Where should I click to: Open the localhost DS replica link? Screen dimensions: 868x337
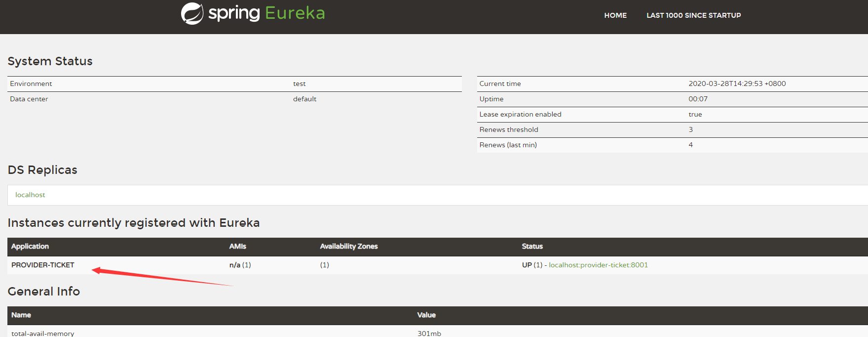point(30,195)
